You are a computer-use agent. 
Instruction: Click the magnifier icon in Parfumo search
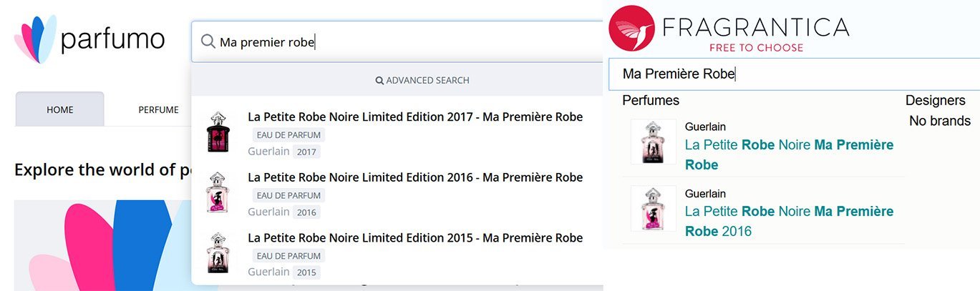point(208,42)
